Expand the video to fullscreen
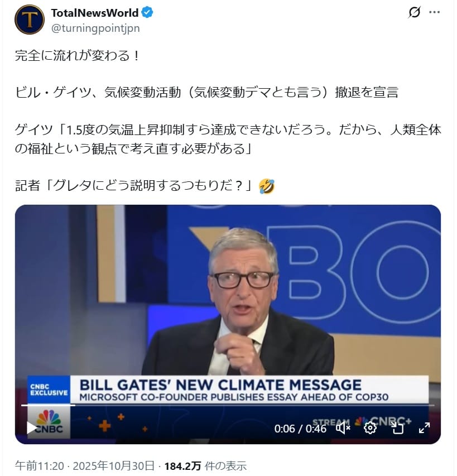This screenshot has width=457, height=476. click(424, 428)
